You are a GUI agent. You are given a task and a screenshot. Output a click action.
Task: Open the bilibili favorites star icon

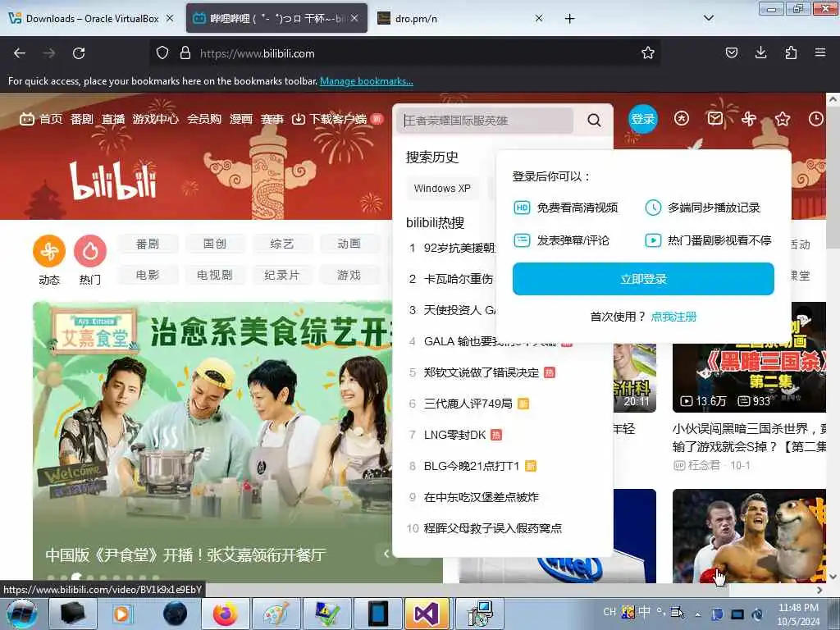pos(783,118)
